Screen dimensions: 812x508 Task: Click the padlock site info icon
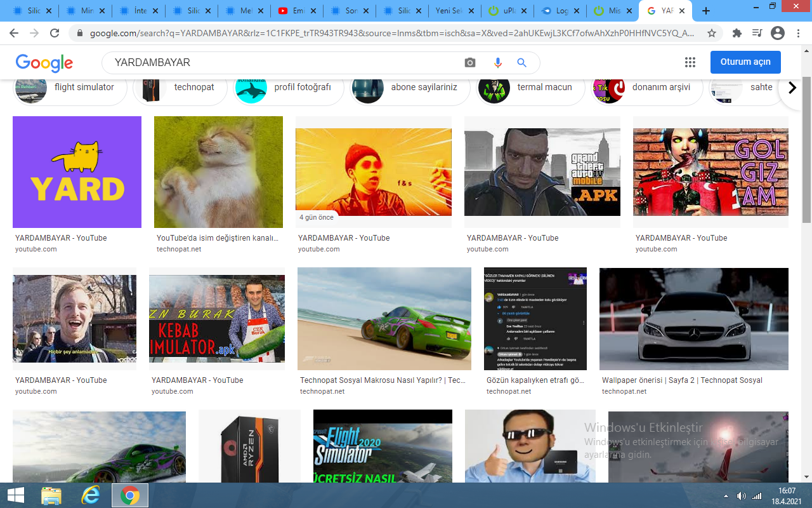79,33
